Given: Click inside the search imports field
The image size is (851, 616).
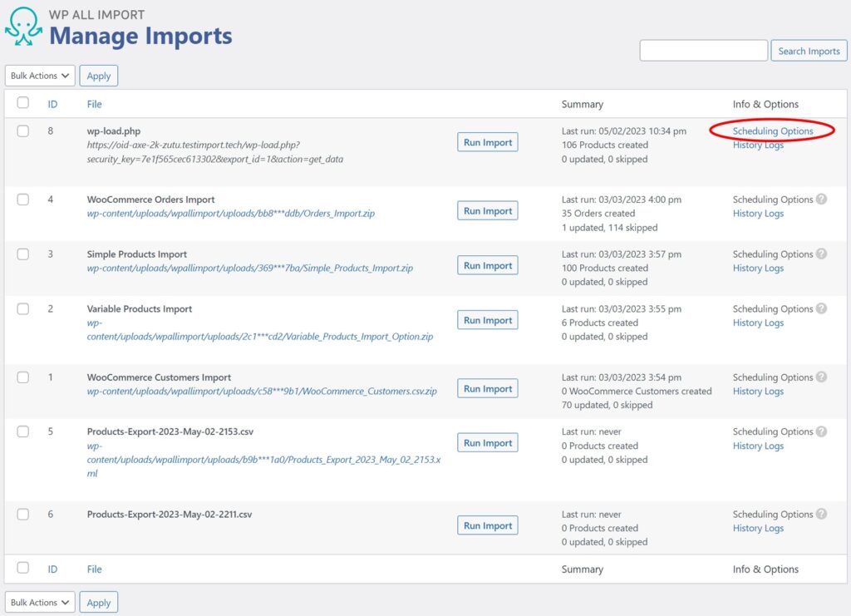Looking at the screenshot, I should point(703,50).
